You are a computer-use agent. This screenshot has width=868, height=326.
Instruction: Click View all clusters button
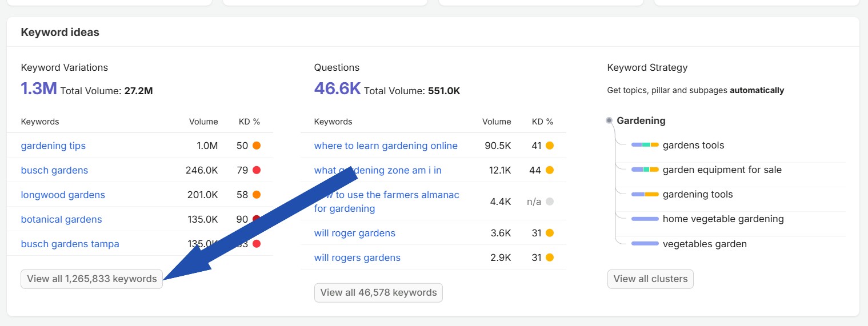point(650,279)
